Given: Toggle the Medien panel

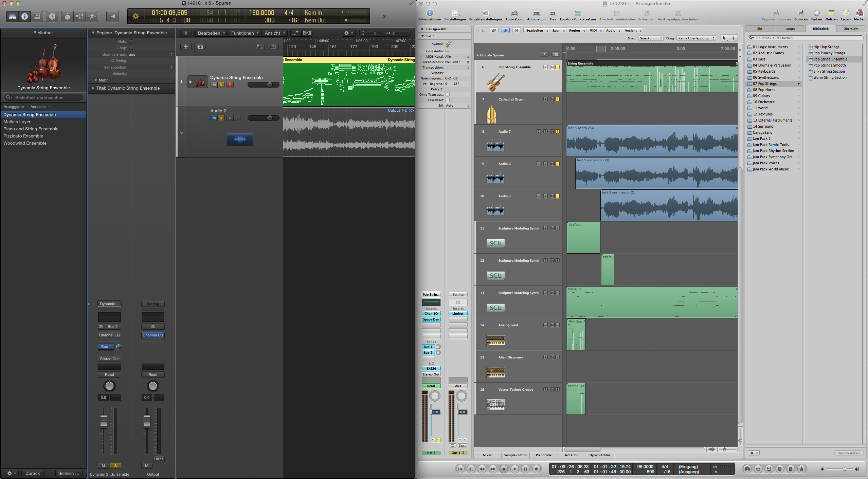Looking at the screenshot, I should (x=860, y=15).
